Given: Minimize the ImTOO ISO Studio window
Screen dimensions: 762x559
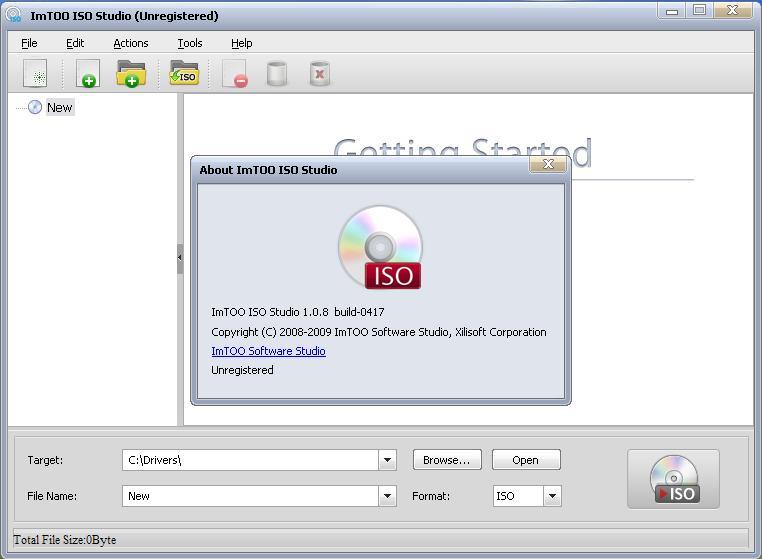Looking at the screenshot, I should pyautogui.click(x=672, y=11).
